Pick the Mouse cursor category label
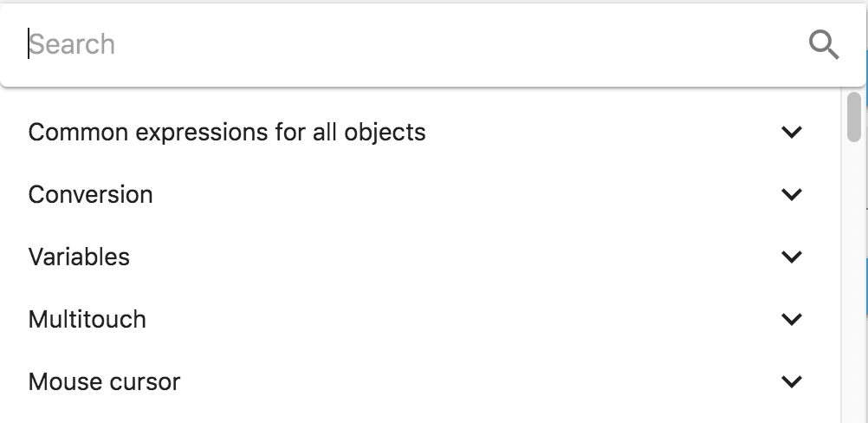 (105, 382)
